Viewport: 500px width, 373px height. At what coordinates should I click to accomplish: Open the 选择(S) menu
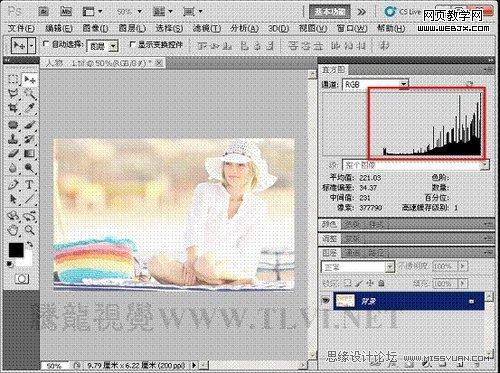pyautogui.click(x=169, y=28)
